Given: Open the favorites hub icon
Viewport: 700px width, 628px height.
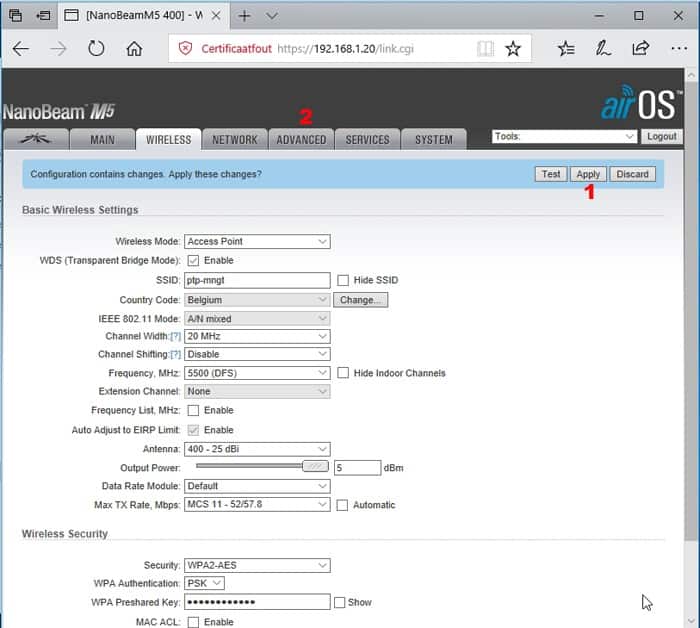Looking at the screenshot, I should pos(566,48).
